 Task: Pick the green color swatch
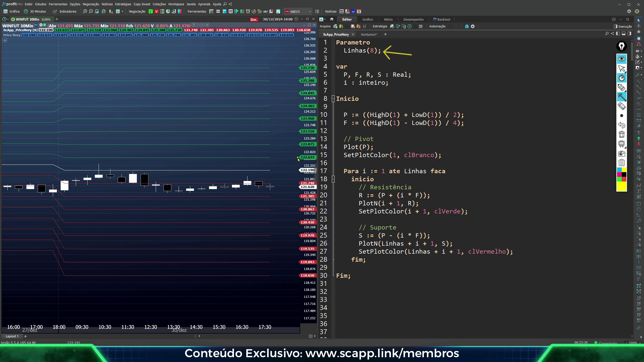pos(619,179)
